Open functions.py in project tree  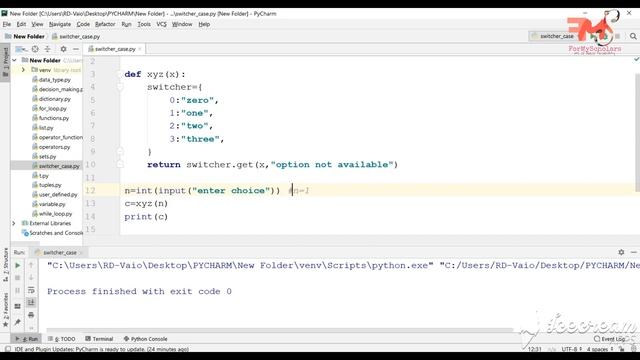pos(51,118)
